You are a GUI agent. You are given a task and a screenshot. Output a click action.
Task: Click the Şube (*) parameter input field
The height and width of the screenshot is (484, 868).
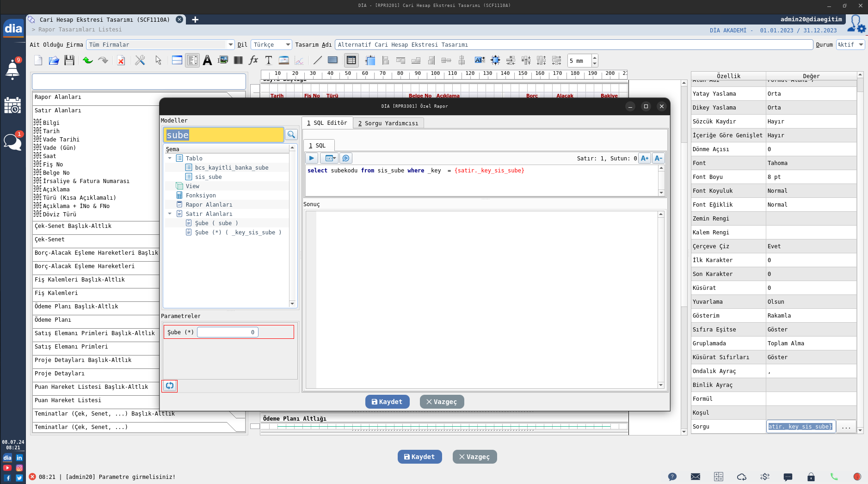click(x=228, y=332)
